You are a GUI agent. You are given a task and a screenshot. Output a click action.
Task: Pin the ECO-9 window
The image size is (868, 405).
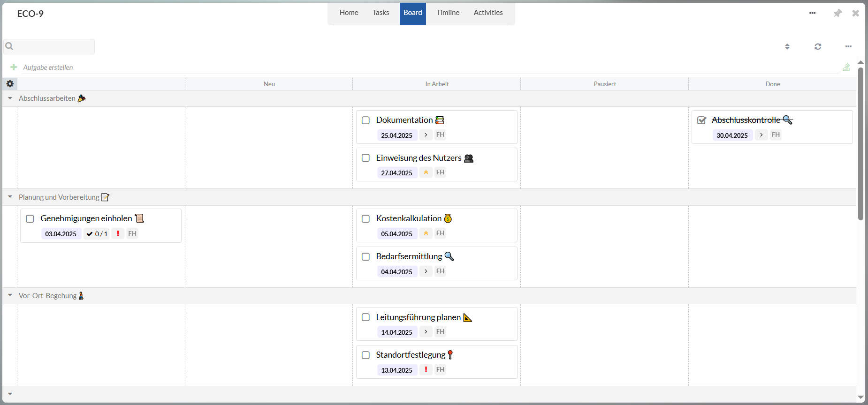coord(838,13)
